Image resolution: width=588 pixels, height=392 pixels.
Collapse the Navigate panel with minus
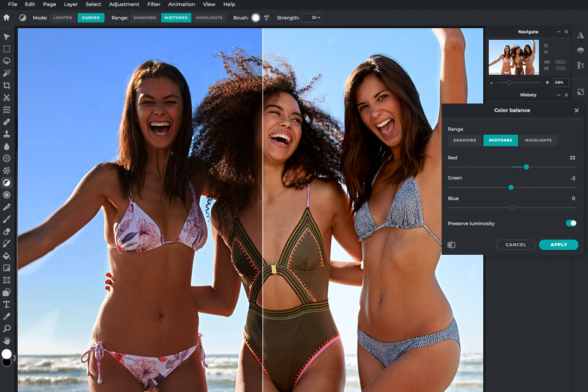(559, 32)
